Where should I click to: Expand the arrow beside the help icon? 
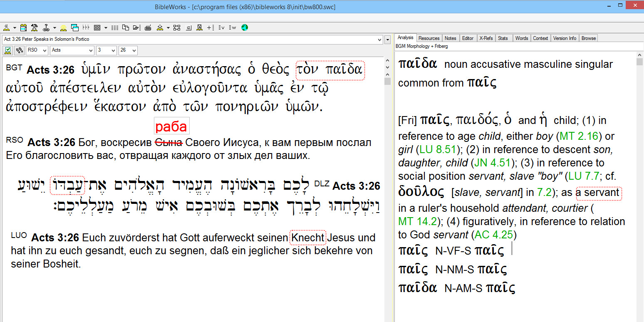pos(54,28)
